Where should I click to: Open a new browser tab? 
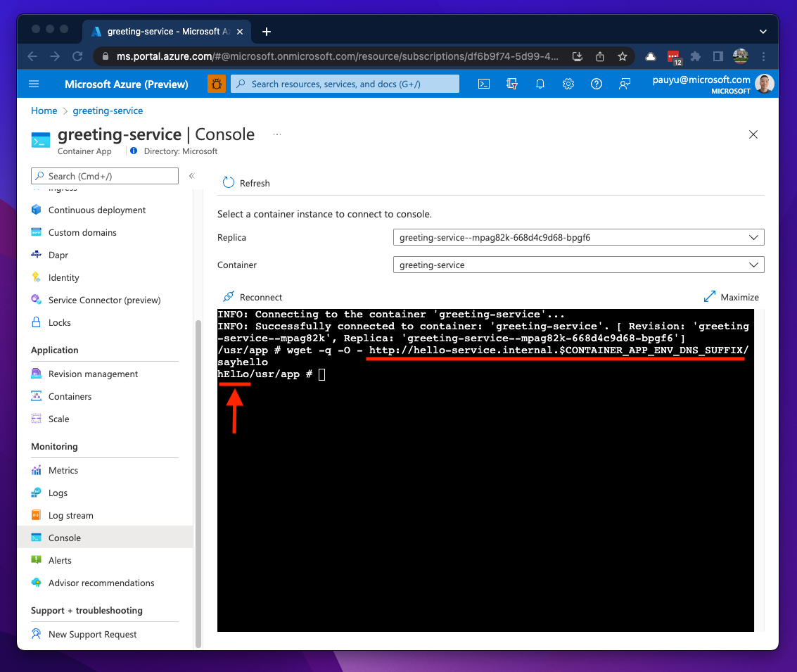[267, 32]
